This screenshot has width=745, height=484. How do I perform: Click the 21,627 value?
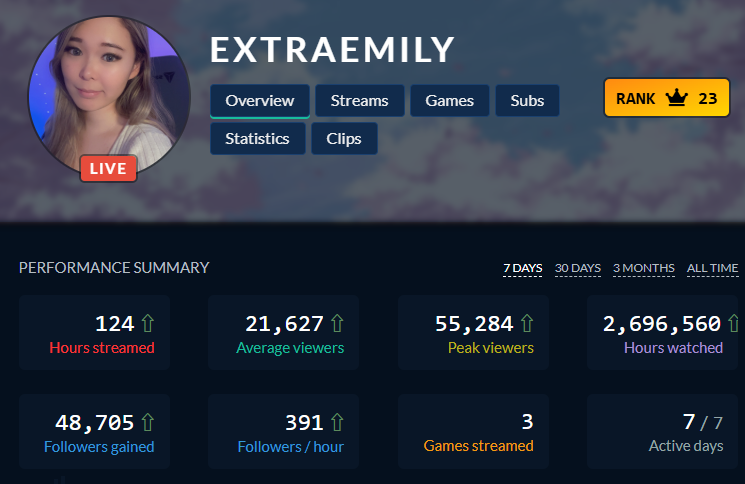click(x=284, y=324)
